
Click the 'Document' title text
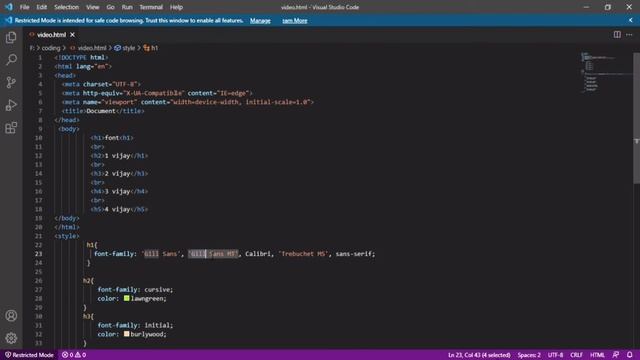[x=101, y=111]
